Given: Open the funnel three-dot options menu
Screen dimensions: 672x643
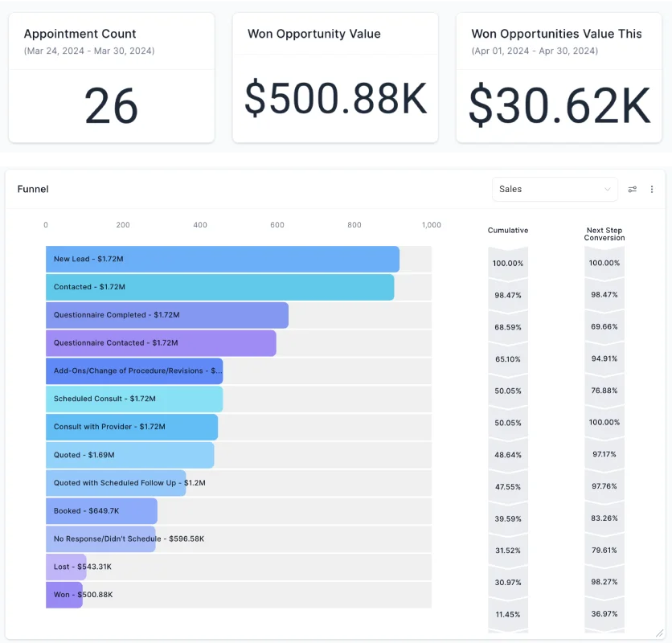Looking at the screenshot, I should 652,190.
